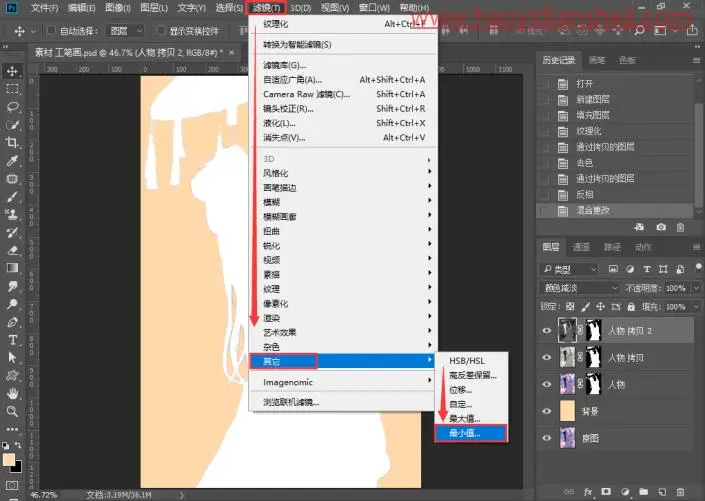Select the Hand tool
The image size is (705, 501).
[12, 394]
